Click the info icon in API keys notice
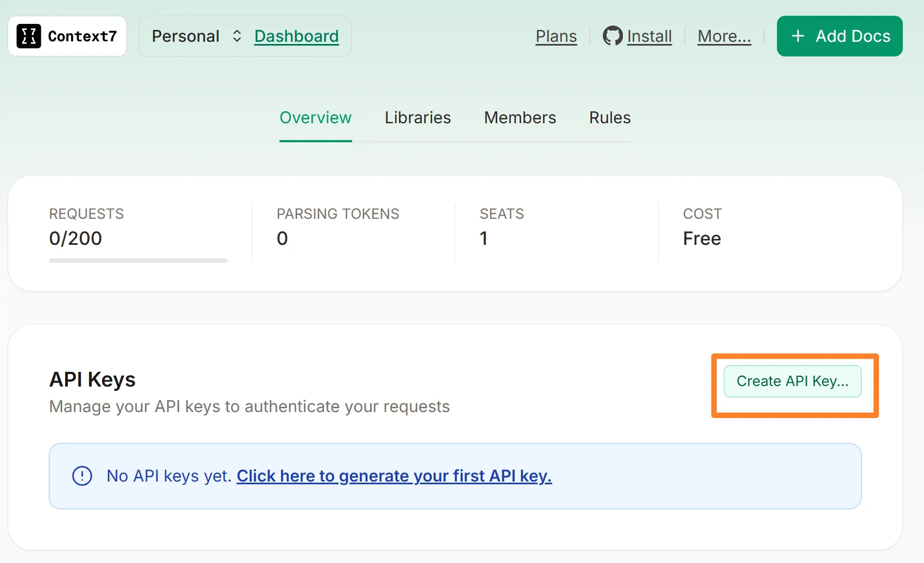Viewport: 924px width, 563px height. 82,476
